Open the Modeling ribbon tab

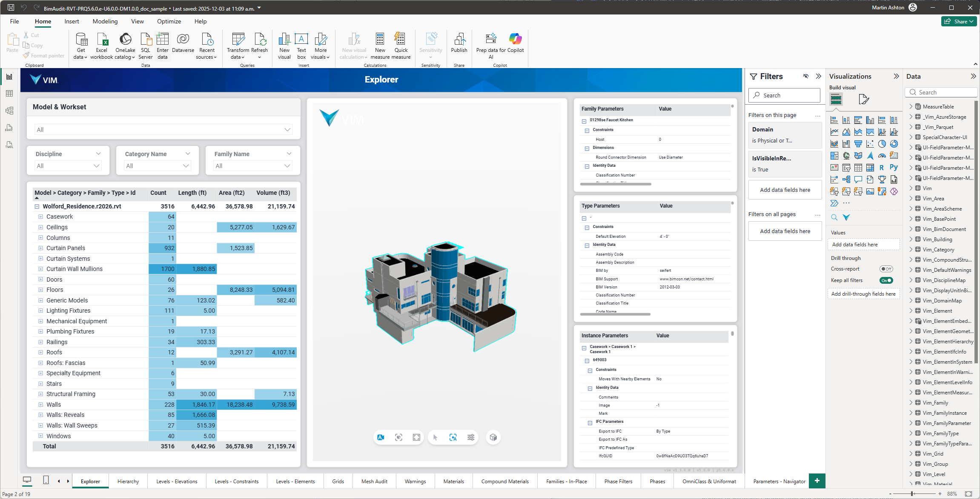pos(105,21)
